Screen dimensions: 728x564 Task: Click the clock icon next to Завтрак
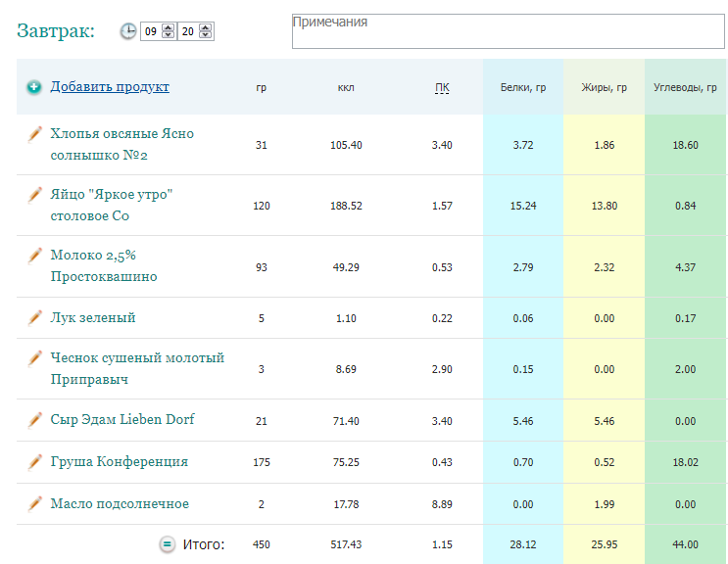(128, 31)
